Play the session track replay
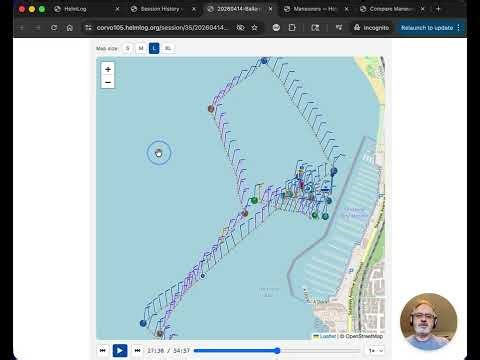This screenshot has height=360, width=480. pyautogui.click(x=120, y=350)
